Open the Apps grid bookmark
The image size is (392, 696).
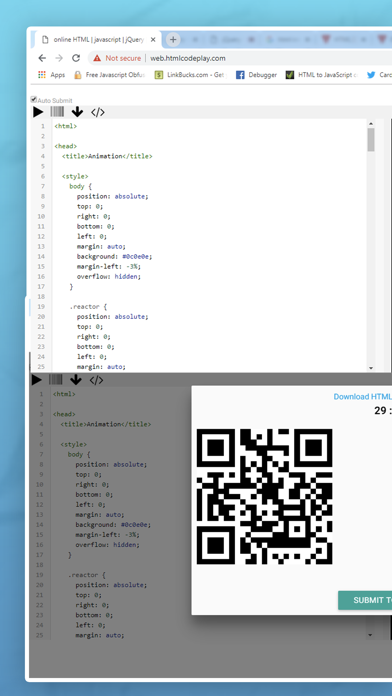pyautogui.click(x=51, y=75)
